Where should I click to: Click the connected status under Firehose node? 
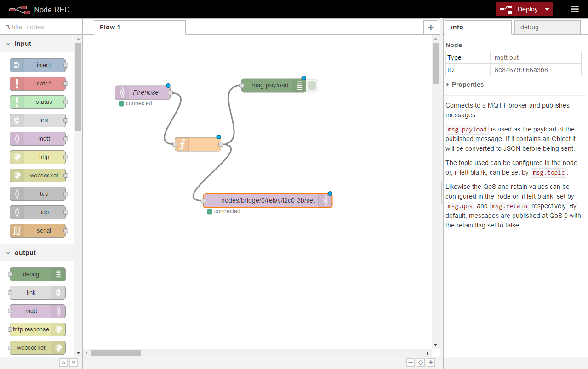(x=135, y=103)
